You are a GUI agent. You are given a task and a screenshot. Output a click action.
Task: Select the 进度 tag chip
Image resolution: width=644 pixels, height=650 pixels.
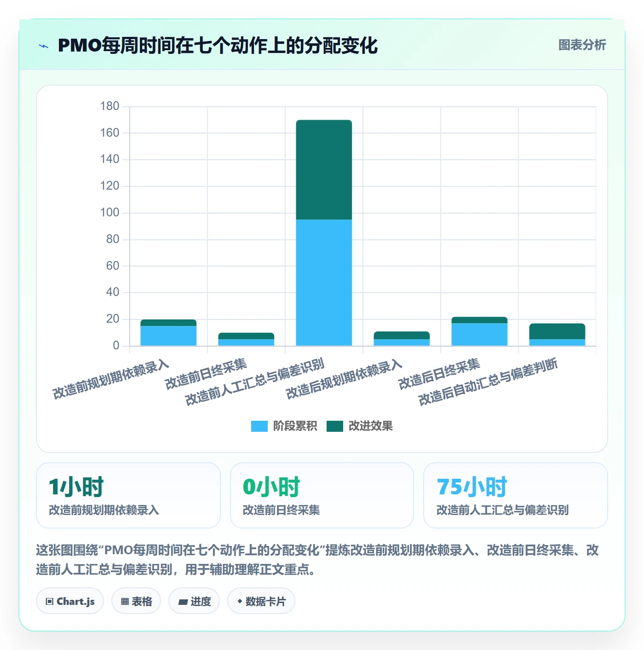coord(194,601)
